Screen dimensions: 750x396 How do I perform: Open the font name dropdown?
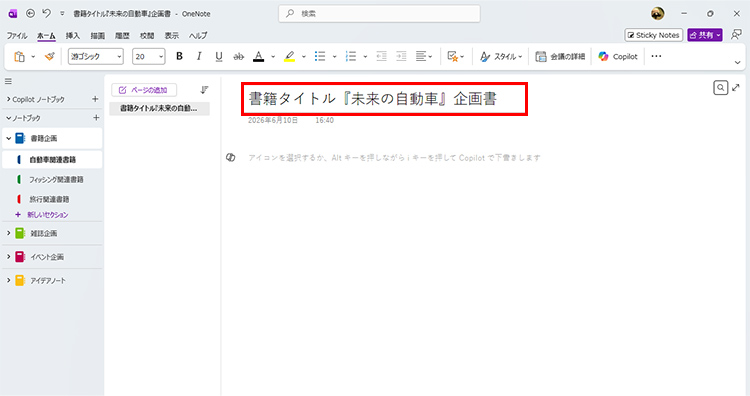96,56
